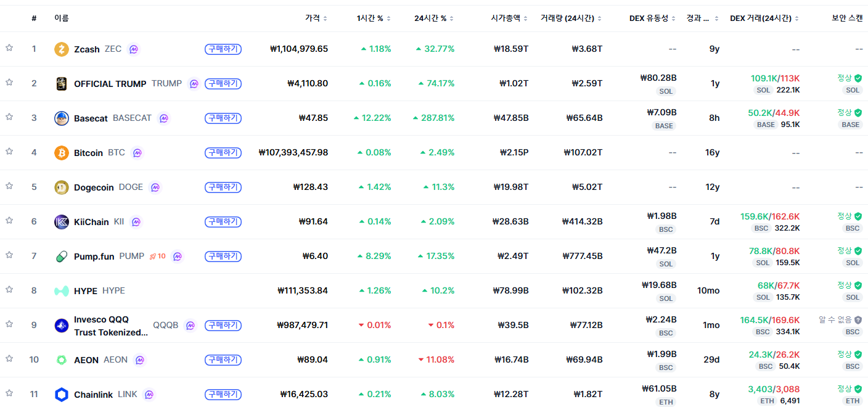Viewport: 868px width, 407px height.
Task: Sort by 시가총액 column header
Action: click(x=508, y=18)
